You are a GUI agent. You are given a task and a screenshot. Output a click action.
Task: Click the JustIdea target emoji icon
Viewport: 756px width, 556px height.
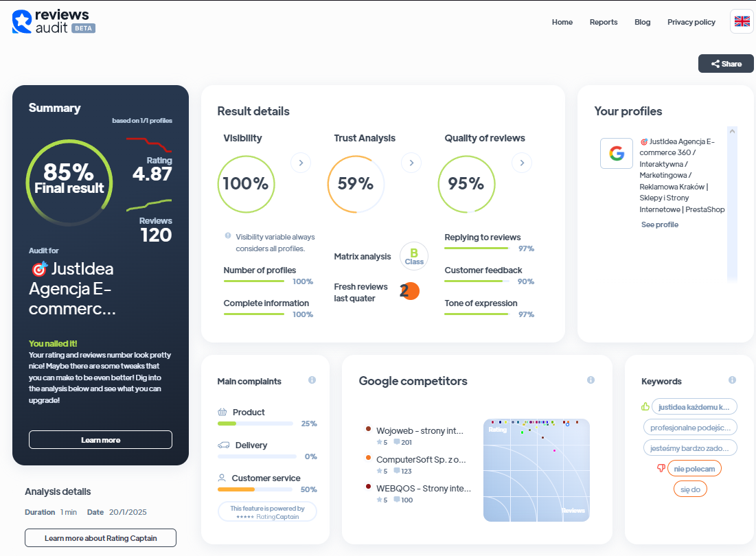pos(40,268)
